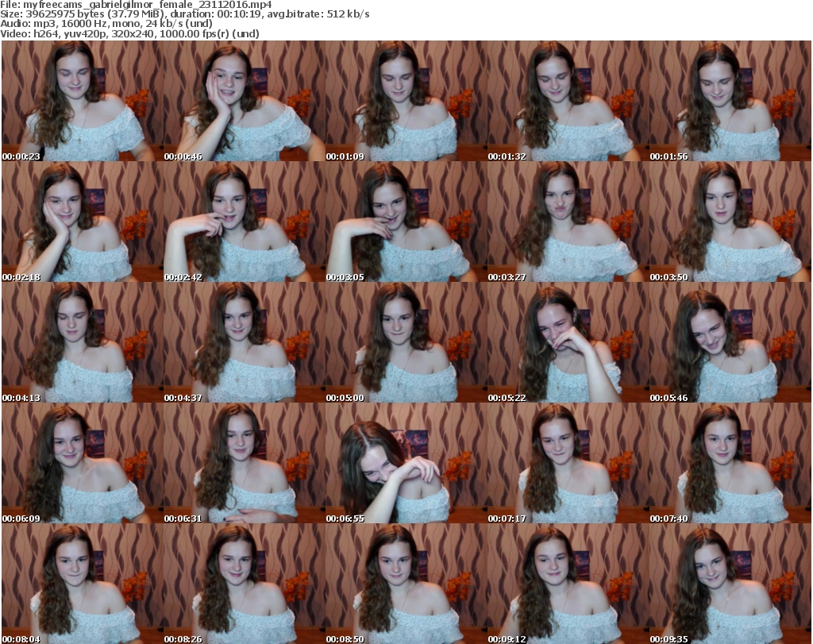This screenshot has height=644, width=813.
Task: Choose the thumbnail stamped 00:03:05
Action: coord(406,222)
